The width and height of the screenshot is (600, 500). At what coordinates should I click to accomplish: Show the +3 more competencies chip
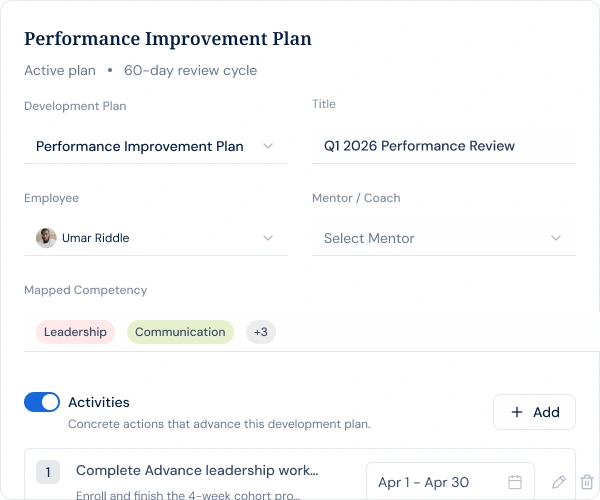click(261, 332)
